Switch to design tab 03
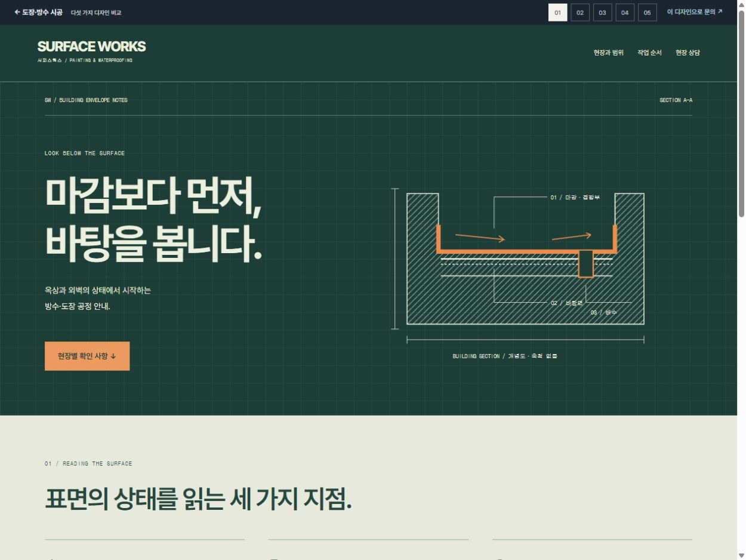 point(603,13)
